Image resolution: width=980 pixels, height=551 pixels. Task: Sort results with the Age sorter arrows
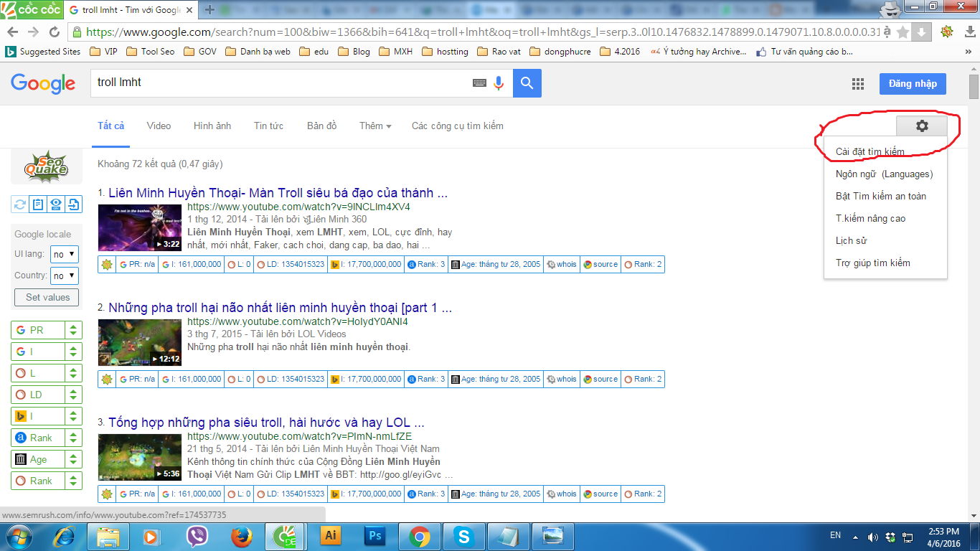tap(72, 459)
